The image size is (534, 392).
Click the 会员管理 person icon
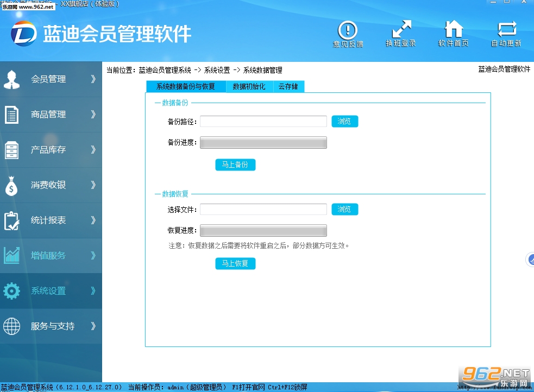(x=11, y=79)
